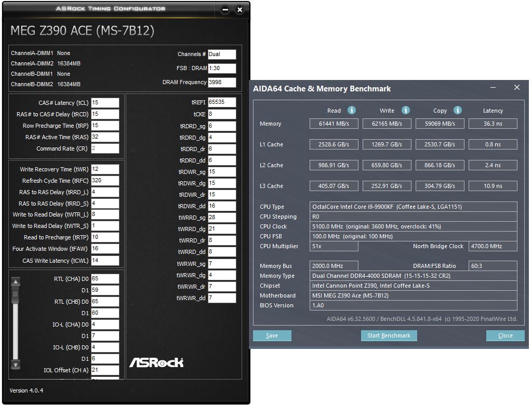
Task: Click the Read info icon in AIDA64
Action: (x=352, y=110)
